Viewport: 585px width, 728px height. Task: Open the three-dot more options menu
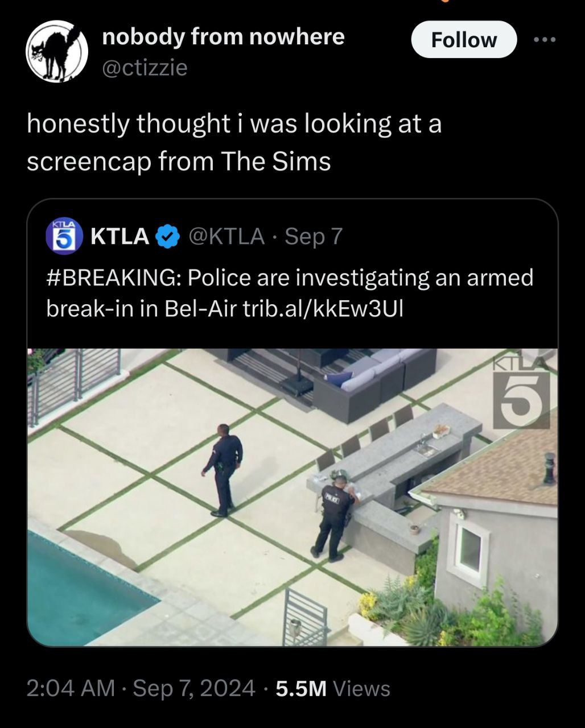[545, 40]
